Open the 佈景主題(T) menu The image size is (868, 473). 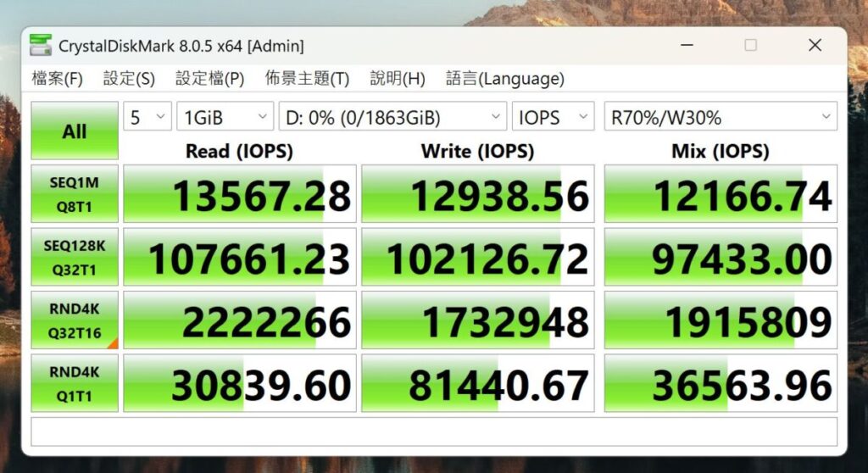tap(307, 79)
